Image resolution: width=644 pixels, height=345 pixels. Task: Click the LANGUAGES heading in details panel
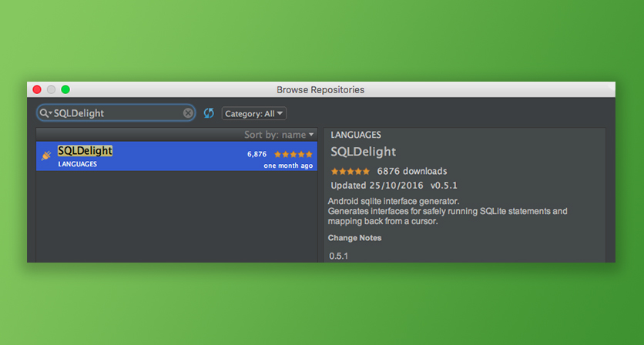click(356, 135)
